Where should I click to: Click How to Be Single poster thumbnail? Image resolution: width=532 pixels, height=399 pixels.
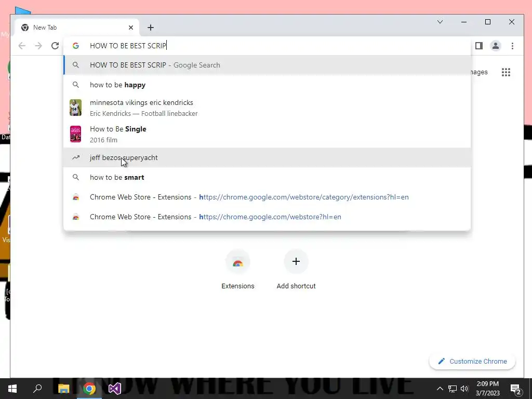pyautogui.click(x=76, y=134)
